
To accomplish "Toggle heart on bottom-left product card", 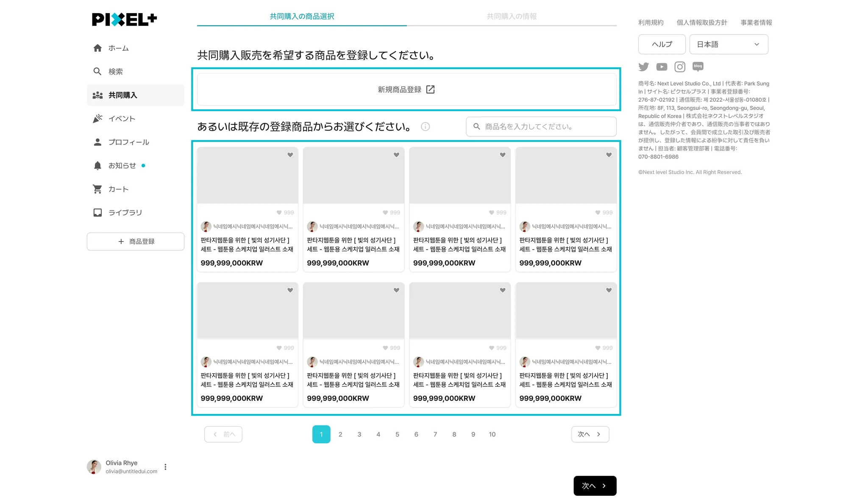I will [290, 290].
